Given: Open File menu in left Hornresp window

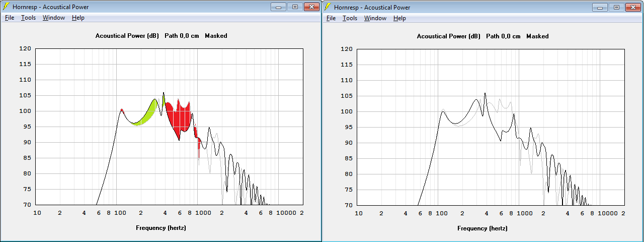Looking at the screenshot, I should [x=10, y=18].
